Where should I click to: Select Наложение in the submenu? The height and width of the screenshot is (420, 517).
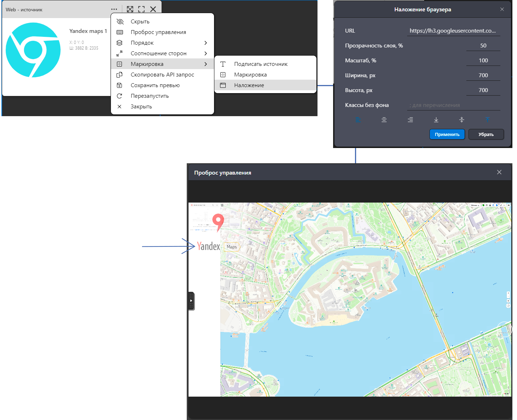(265, 85)
